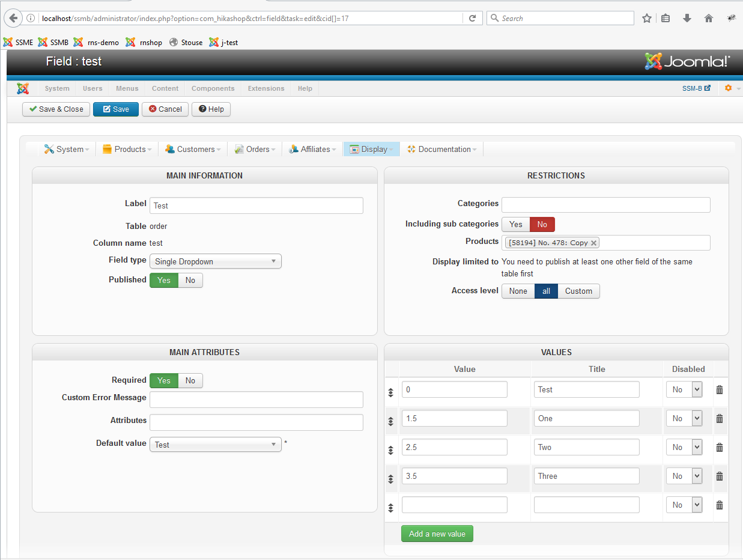Open the orange settings gear menu

pyautogui.click(x=729, y=88)
